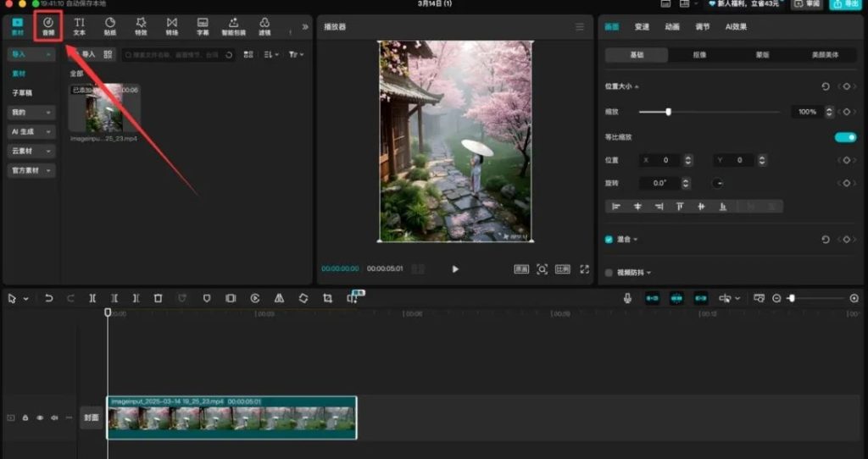Switch to the 变速 (Speed) tab
The width and height of the screenshot is (868, 459).
pyautogui.click(x=642, y=27)
